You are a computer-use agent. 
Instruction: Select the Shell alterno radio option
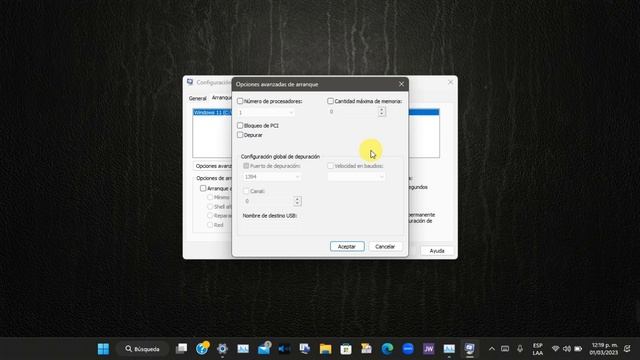coord(210,207)
